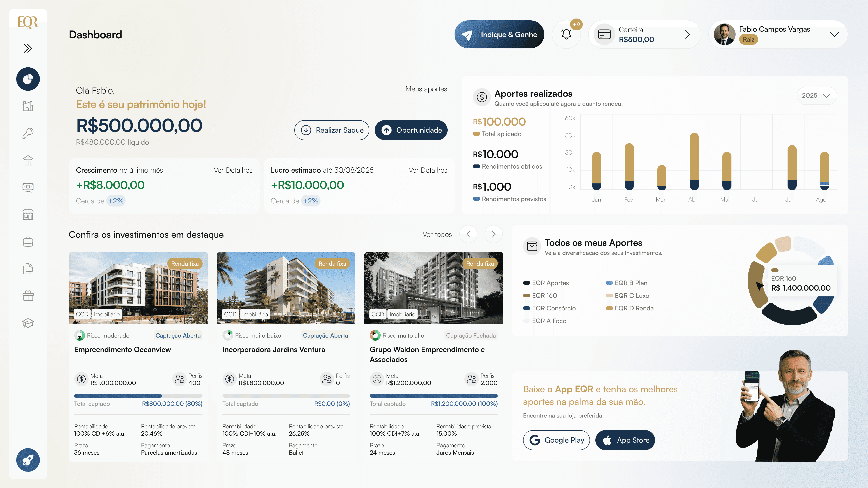
Task: Select the graduation cap sidebar icon
Action: click(x=28, y=323)
